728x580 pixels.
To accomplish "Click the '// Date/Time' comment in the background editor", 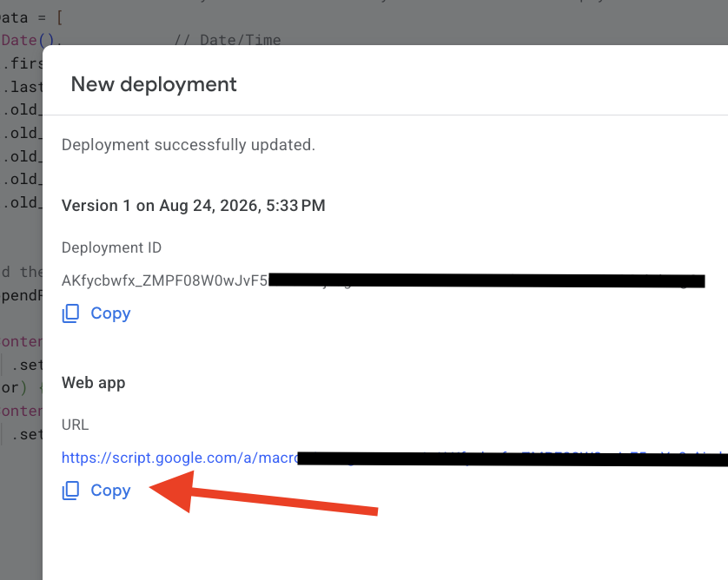I will click(x=228, y=40).
